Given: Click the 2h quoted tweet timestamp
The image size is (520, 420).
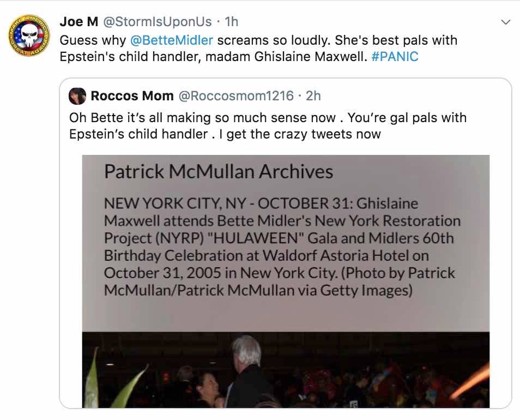Looking at the screenshot, I should pos(313,96).
